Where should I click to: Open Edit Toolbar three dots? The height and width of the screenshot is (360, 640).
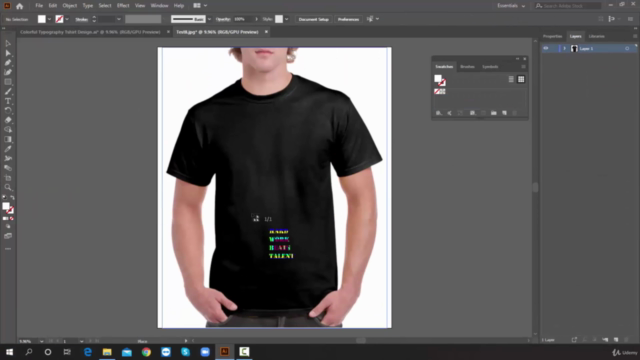8,249
